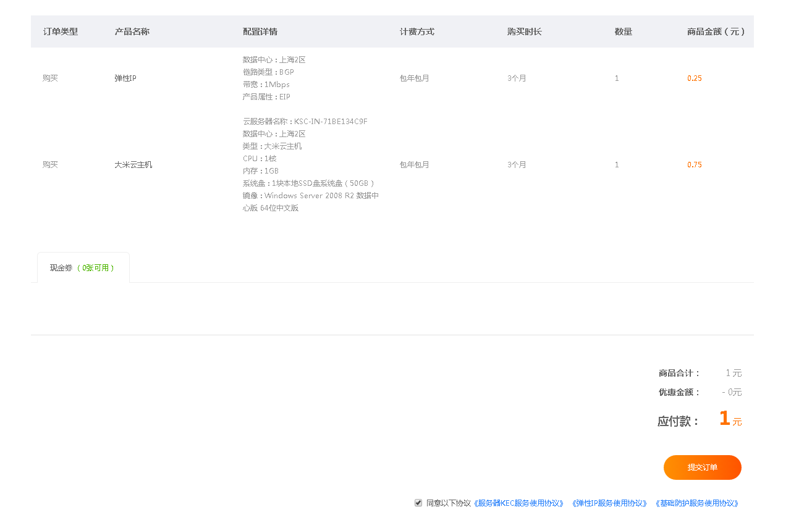Click the 0.75 price of 大米云主机

coord(694,165)
